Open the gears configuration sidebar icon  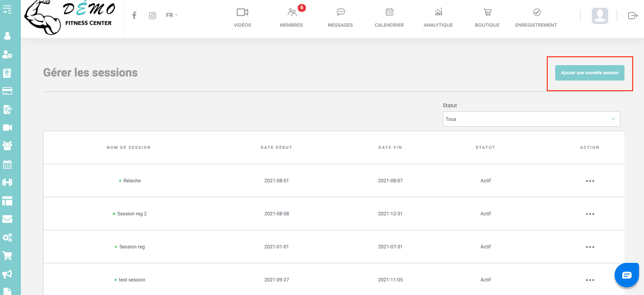pyautogui.click(x=7, y=237)
